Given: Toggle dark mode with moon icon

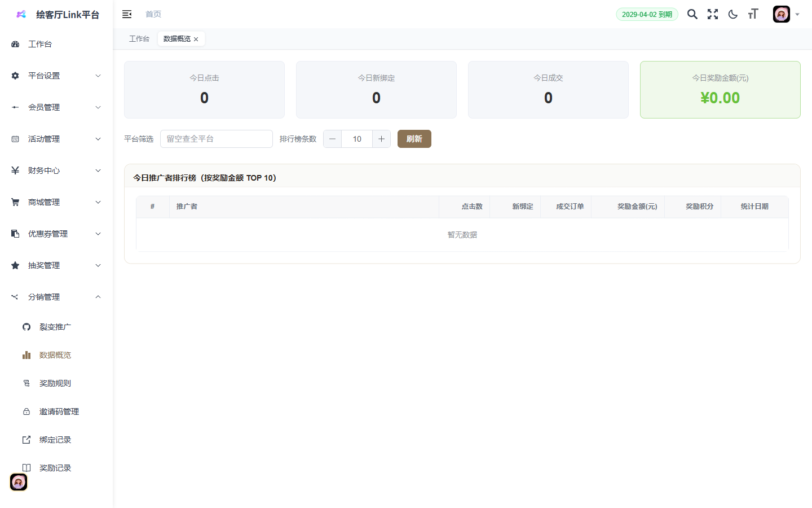Looking at the screenshot, I should (x=733, y=14).
